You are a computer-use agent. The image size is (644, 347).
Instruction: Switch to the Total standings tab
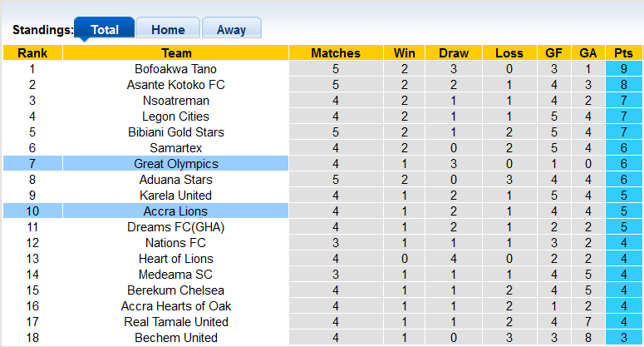[x=104, y=29]
